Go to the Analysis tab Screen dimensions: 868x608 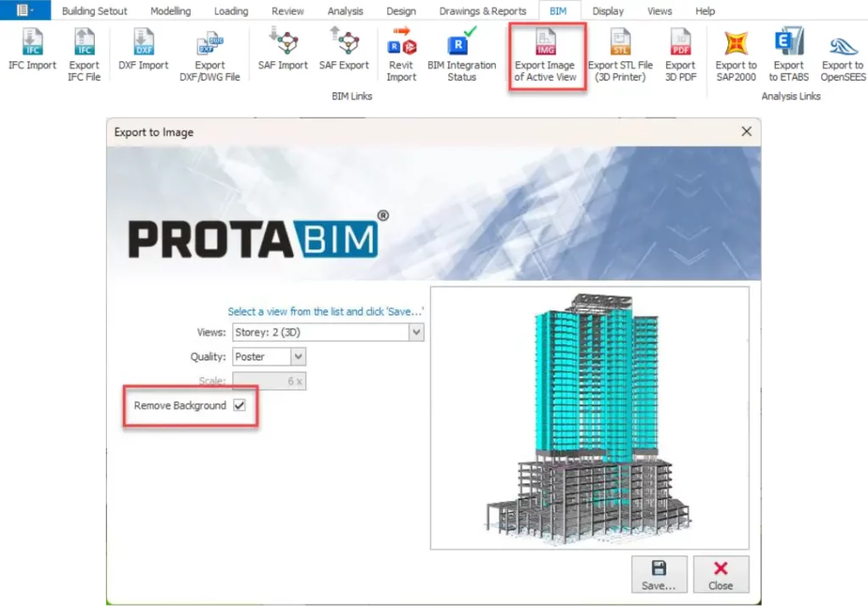[x=345, y=11]
